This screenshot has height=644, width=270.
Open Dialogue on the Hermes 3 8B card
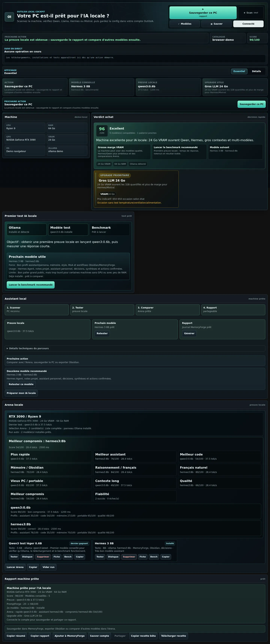(x=113, y=557)
